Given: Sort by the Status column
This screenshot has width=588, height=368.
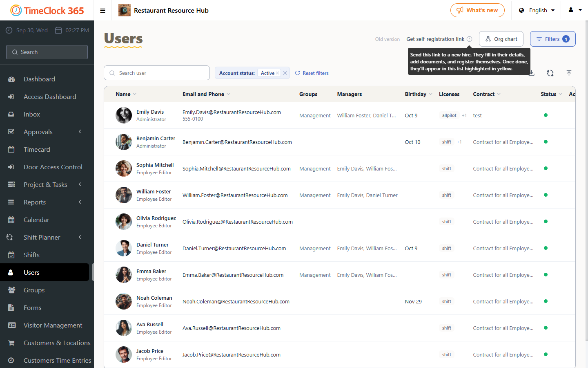Looking at the screenshot, I should click(551, 94).
